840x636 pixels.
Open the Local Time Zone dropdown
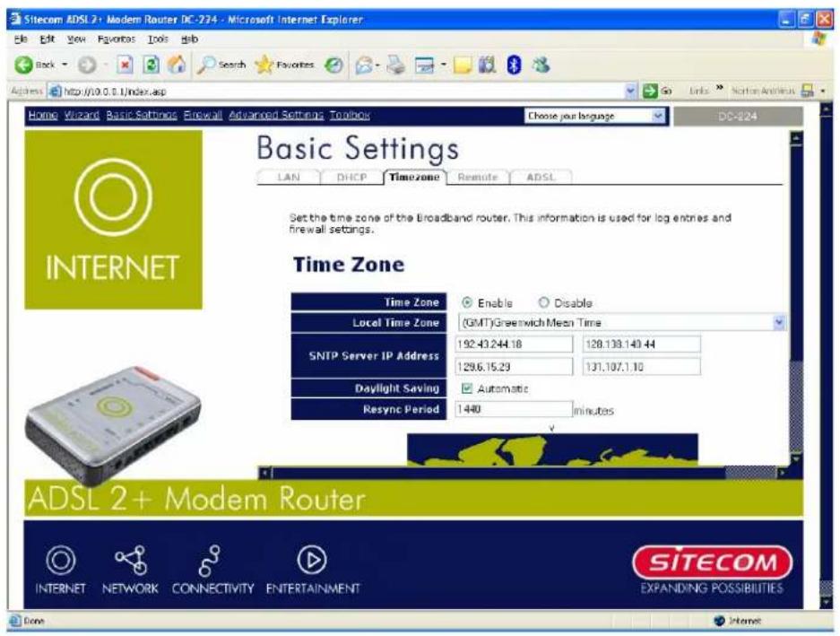[x=622, y=322]
